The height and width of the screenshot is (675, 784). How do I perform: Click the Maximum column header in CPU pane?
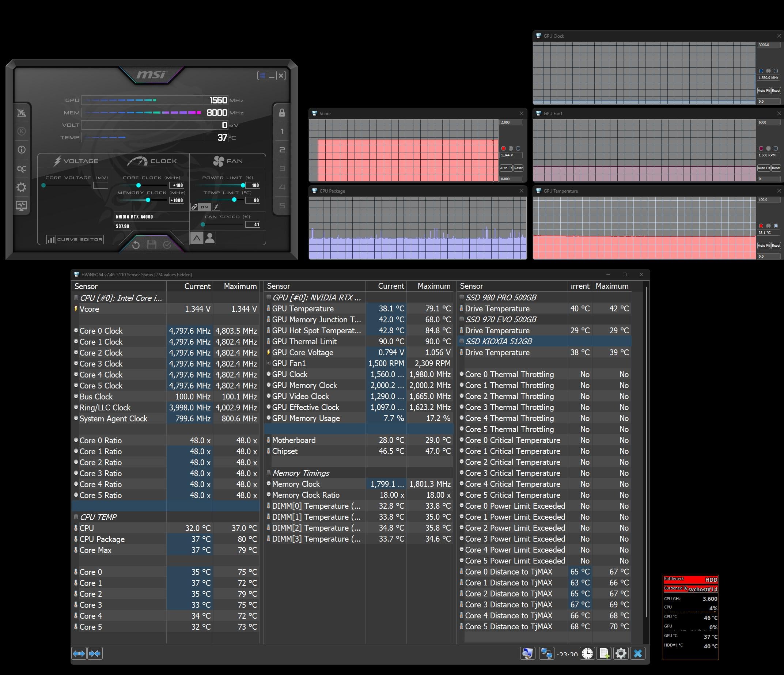(x=236, y=287)
